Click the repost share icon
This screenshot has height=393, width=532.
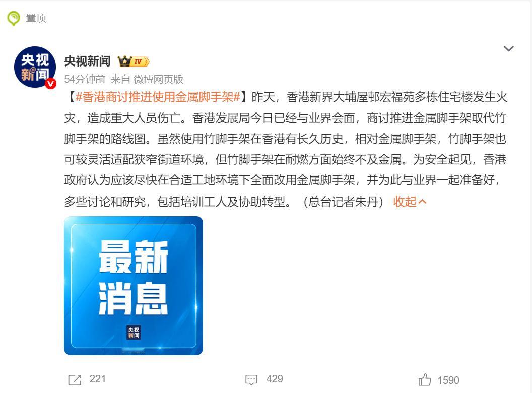(x=75, y=380)
